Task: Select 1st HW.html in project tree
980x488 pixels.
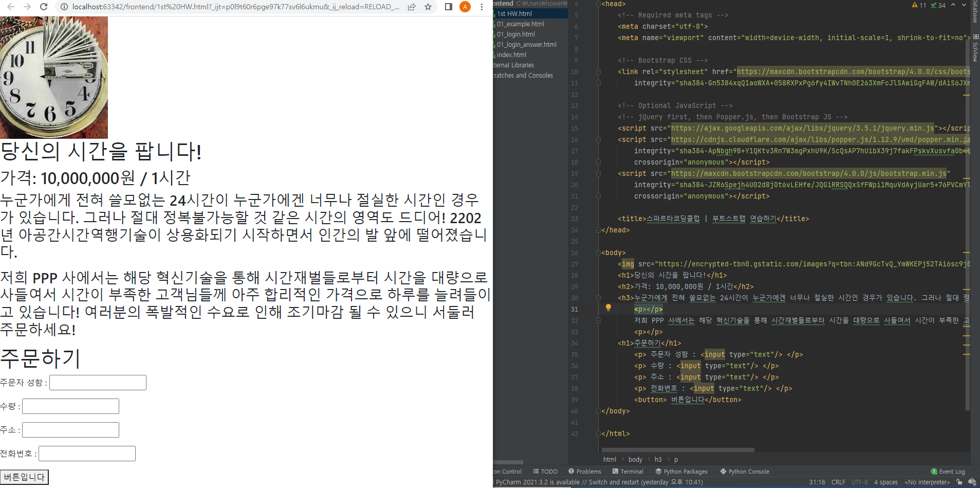Action: click(x=514, y=14)
